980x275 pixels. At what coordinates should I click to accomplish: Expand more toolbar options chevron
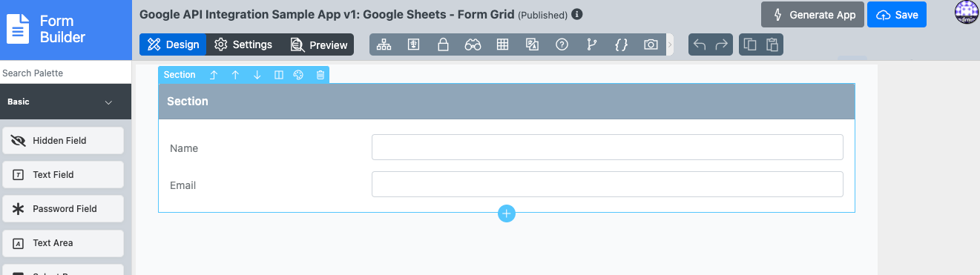[x=670, y=44]
